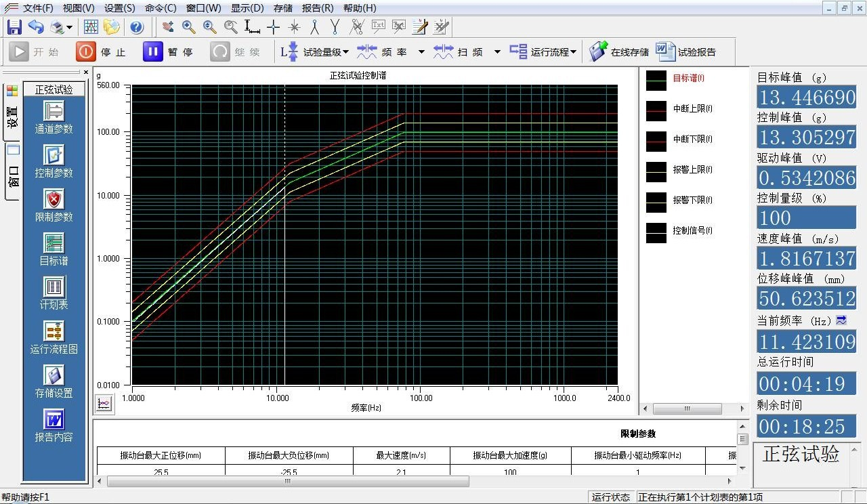
Task: Select the crosshair cursor tool
Action: pos(273,27)
